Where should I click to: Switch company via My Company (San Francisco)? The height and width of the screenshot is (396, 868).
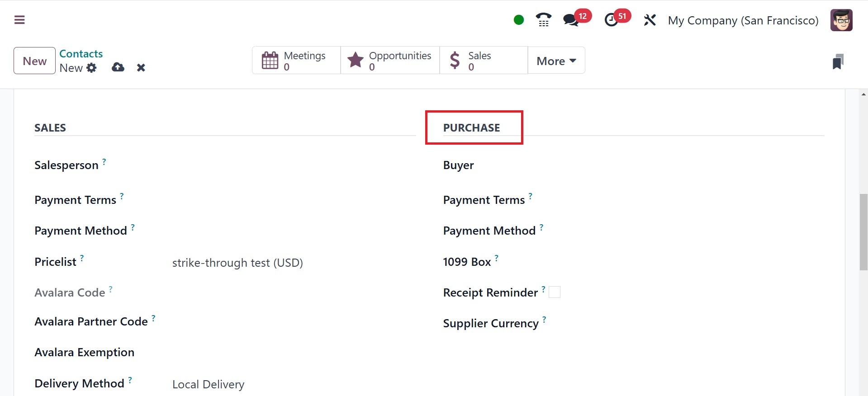coord(743,20)
